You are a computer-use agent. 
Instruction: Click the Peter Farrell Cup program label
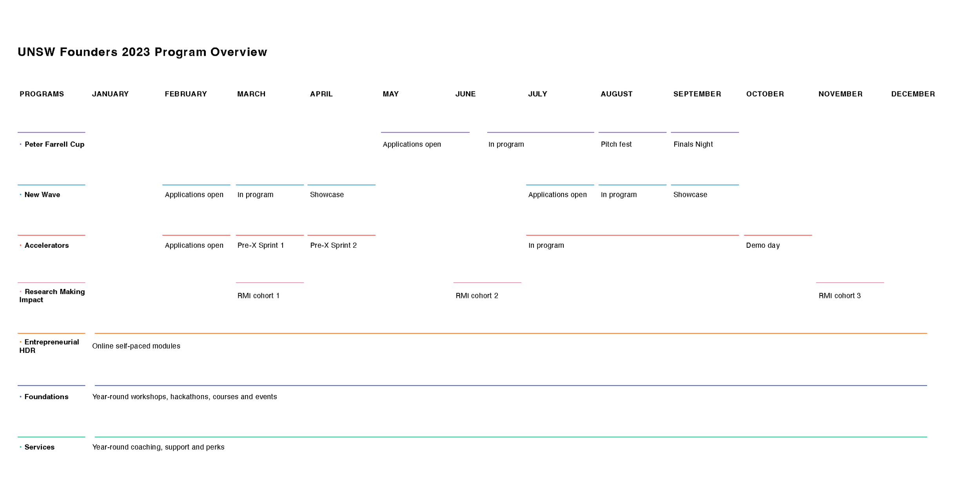pos(54,144)
